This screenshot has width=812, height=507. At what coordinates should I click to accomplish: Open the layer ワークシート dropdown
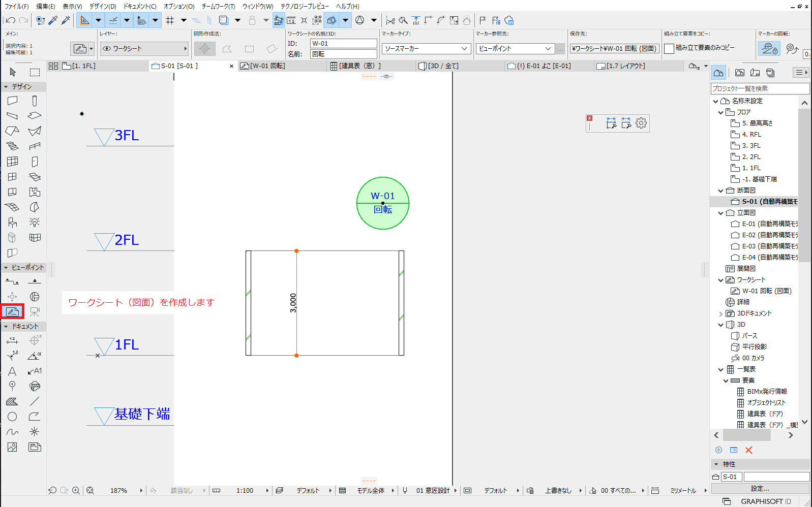coord(144,49)
